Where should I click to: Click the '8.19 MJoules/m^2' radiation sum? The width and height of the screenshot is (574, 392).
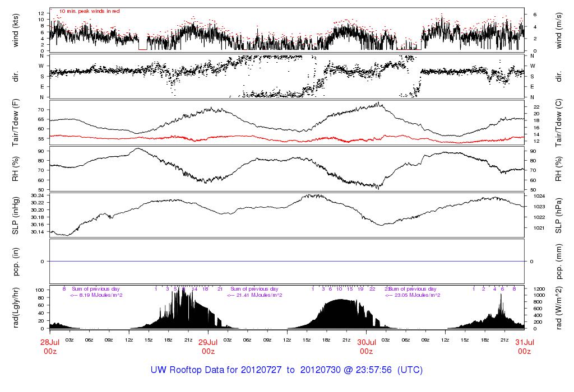101,295
